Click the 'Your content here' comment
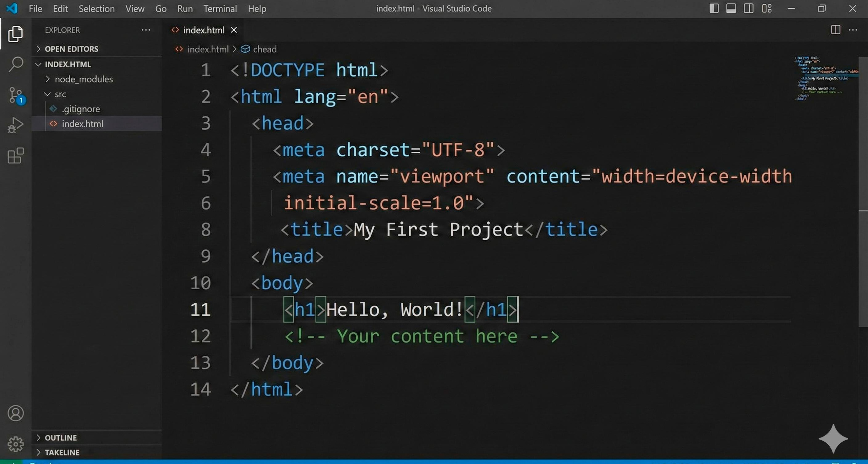The image size is (868, 464). coord(422,336)
